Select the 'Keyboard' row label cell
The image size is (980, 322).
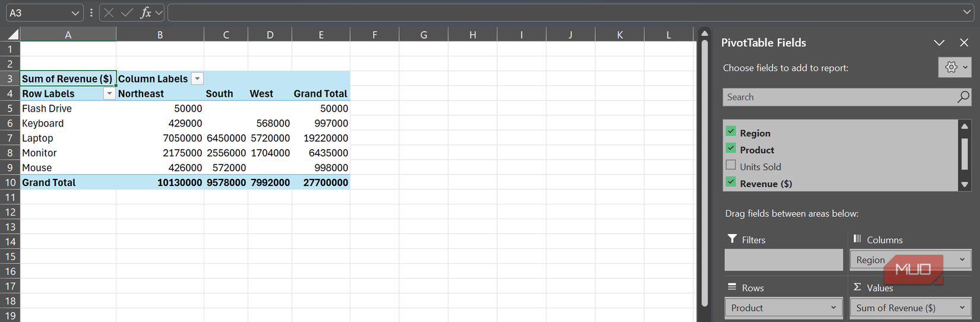(x=68, y=123)
